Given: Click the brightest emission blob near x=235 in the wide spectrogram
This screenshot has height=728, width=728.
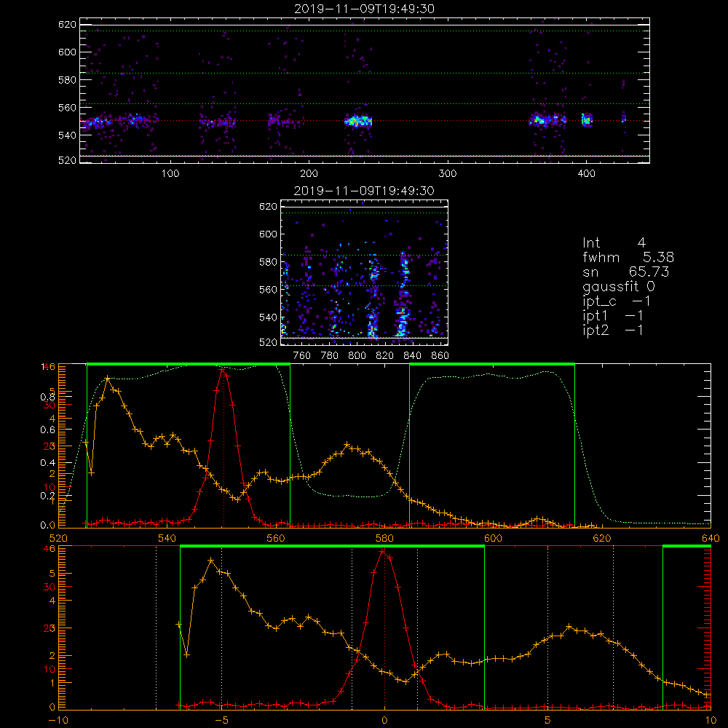Looking at the screenshot, I should coord(358,121).
